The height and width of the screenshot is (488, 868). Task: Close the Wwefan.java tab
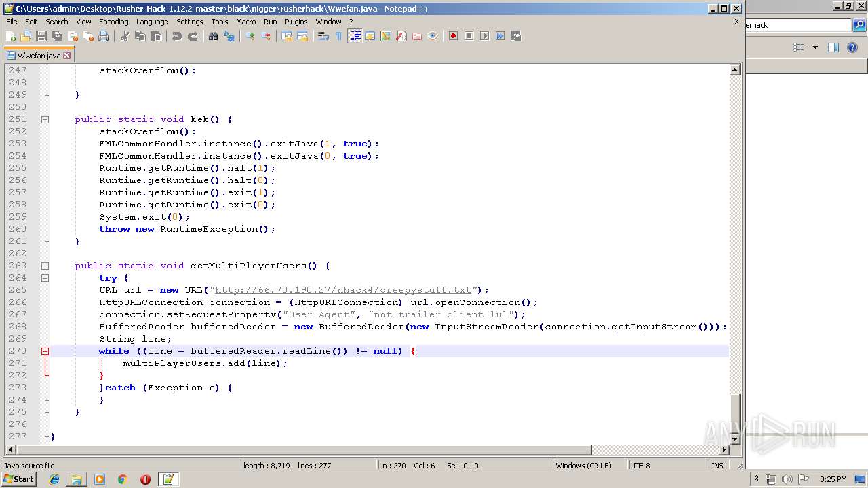click(x=66, y=56)
